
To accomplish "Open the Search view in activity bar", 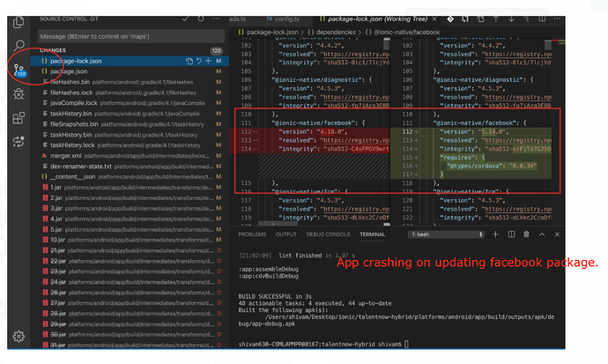I will (19, 46).
